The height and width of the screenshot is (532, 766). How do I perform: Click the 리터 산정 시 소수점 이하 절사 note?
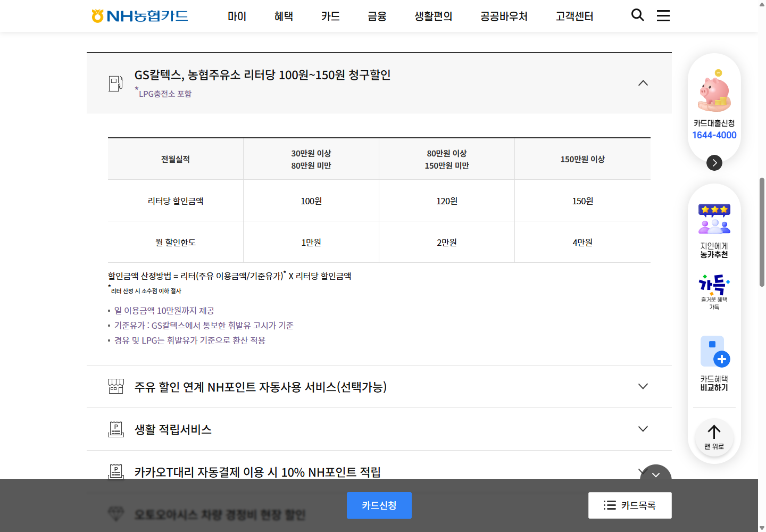(x=145, y=290)
